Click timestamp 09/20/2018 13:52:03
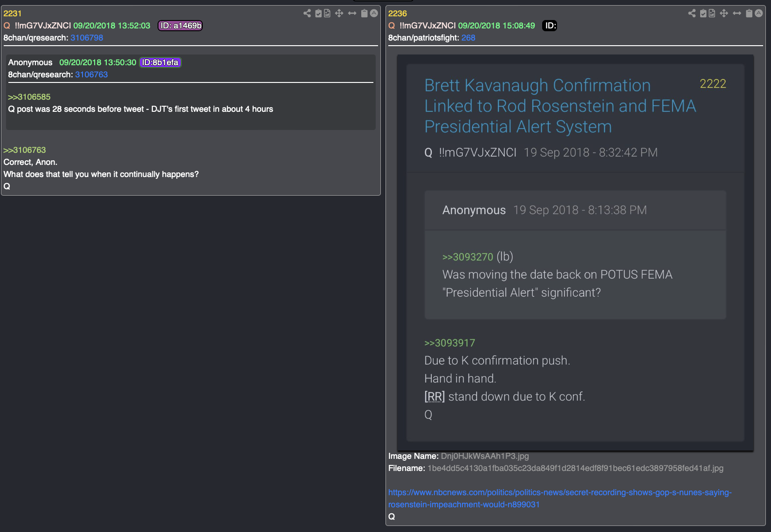 pyautogui.click(x=112, y=26)
